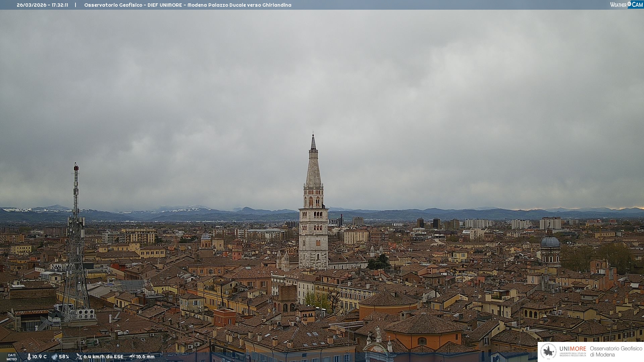Click the UNIMORE logo text
The image size is (644, 362).
(x=573, y=349)
